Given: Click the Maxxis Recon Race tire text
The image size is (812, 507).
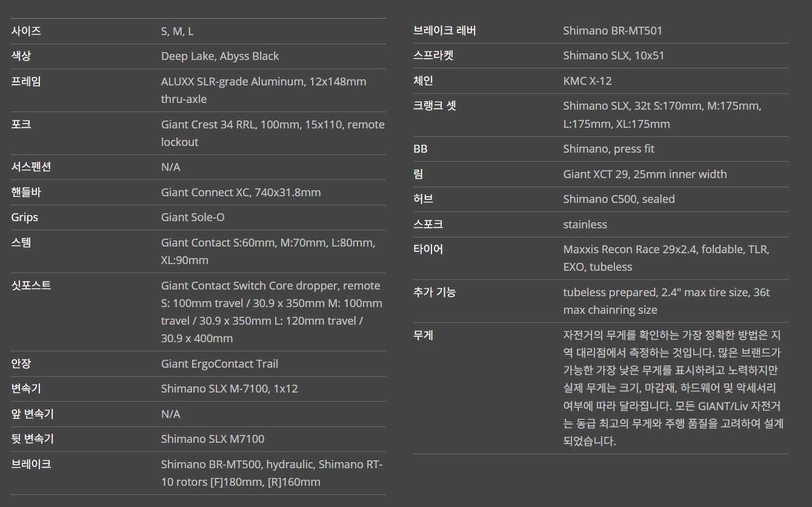Looking at the screenshot, I should [665, 250].
